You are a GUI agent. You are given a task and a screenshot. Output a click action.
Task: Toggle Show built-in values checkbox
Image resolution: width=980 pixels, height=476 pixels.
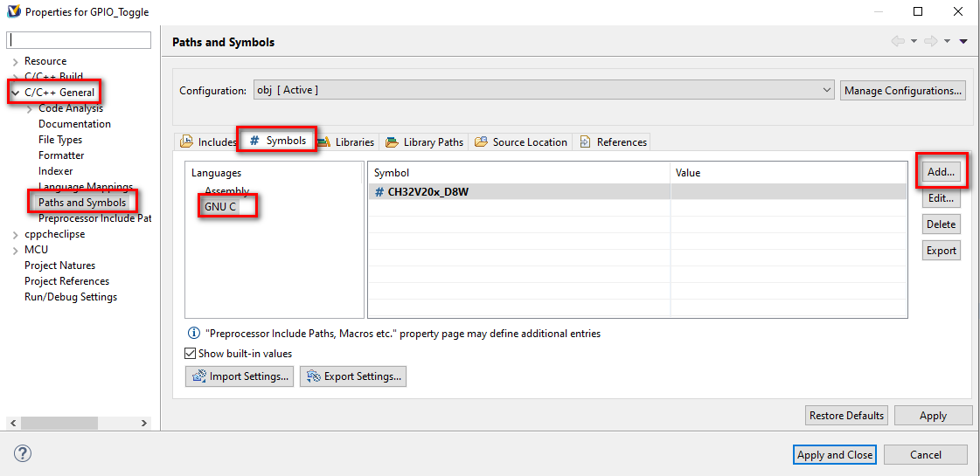pos(191,354)
